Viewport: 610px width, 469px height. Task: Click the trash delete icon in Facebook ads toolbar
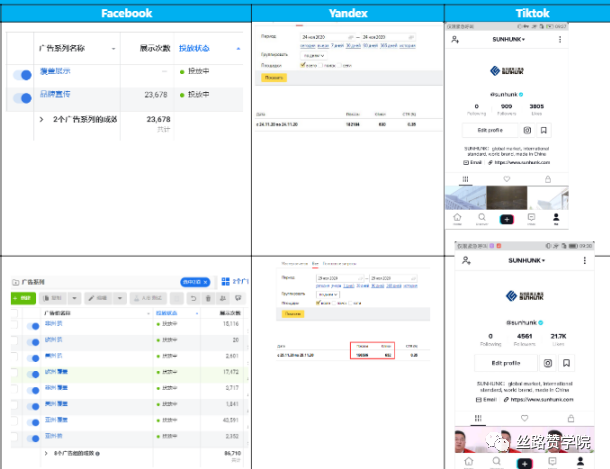(207, 298)
